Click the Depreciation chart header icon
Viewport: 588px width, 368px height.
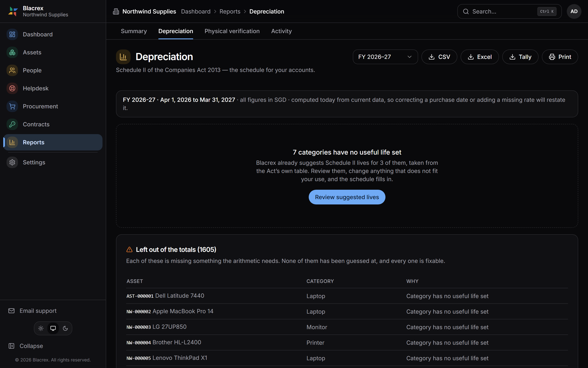coord(123,57)
